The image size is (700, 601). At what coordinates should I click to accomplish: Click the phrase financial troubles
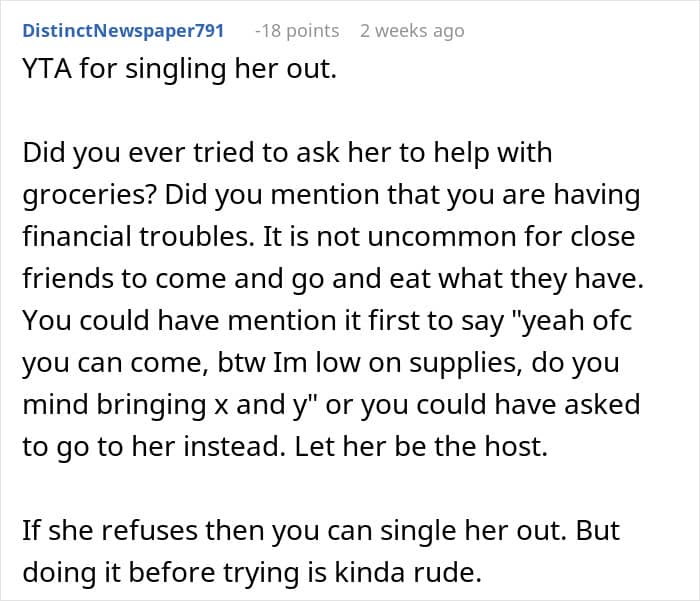(138, 236)
